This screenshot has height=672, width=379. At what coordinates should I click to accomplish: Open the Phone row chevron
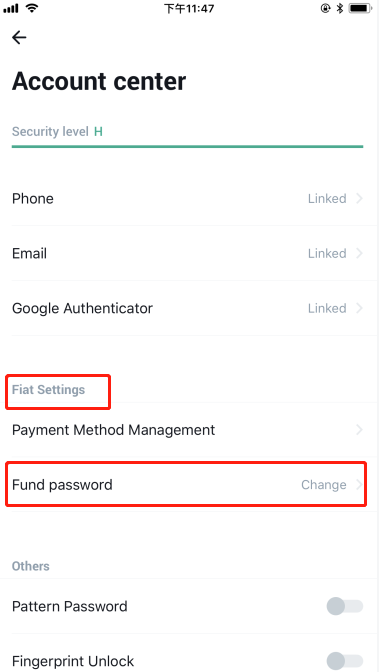(x=359, y=198)
